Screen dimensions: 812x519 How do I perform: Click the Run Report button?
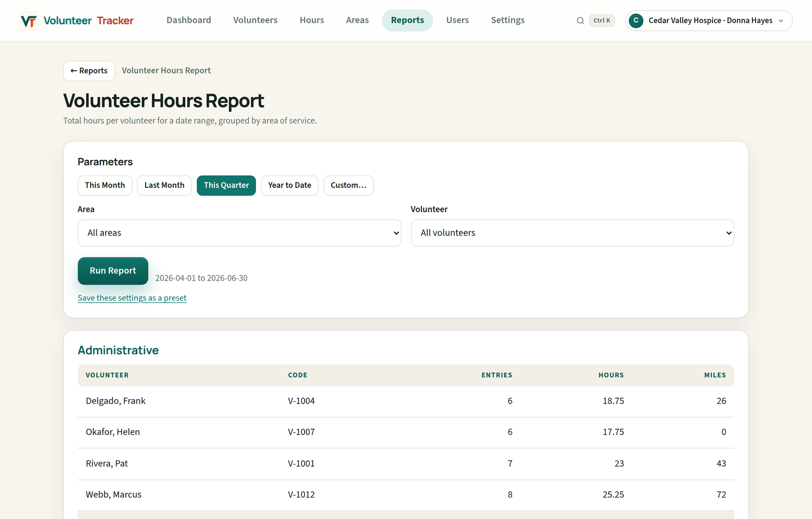[x=113, y=271]
